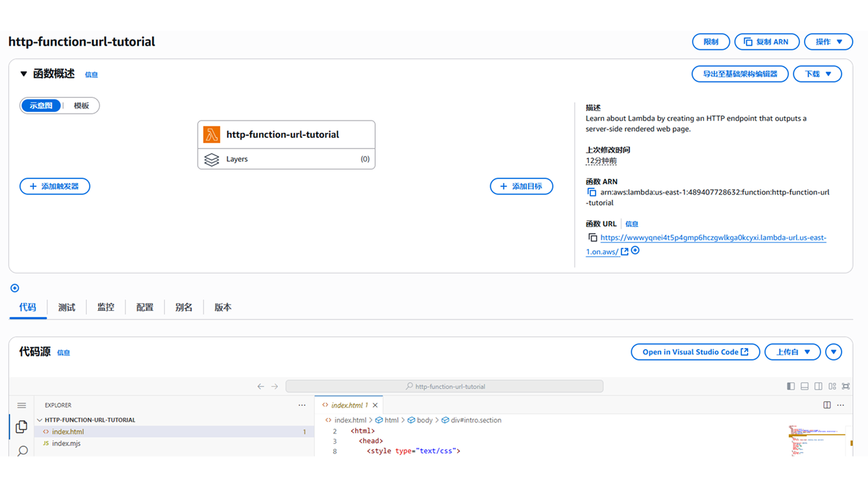
Task: Click the split editor icon
Action: [x=827, y=405]
